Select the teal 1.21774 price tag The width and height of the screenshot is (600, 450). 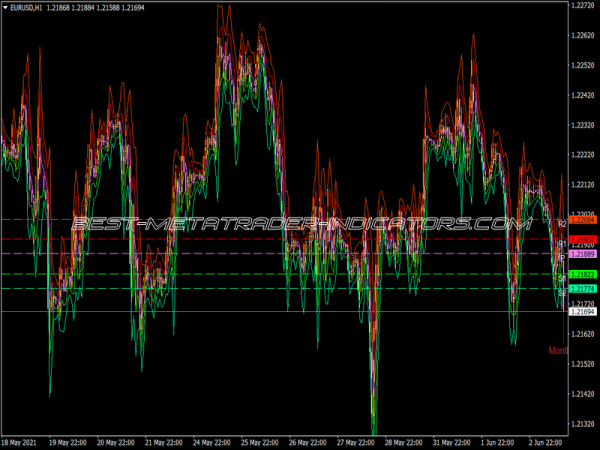pyautogui.click(x=582, y=289)
